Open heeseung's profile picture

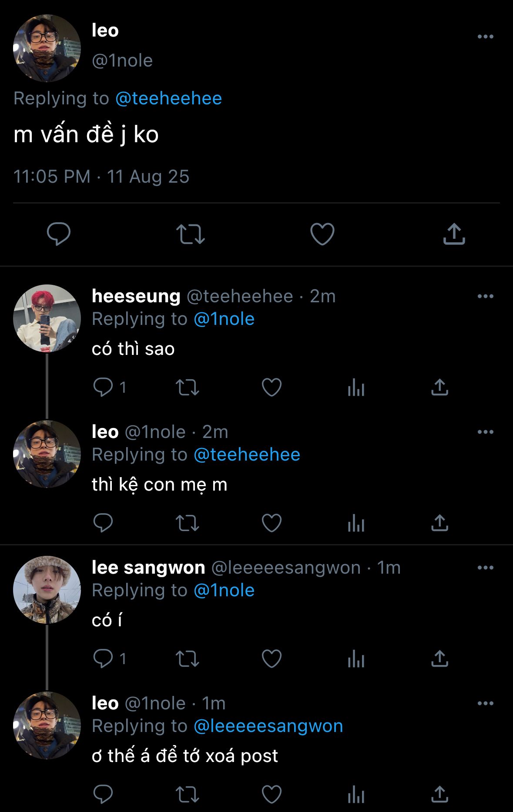coord(47,318)
